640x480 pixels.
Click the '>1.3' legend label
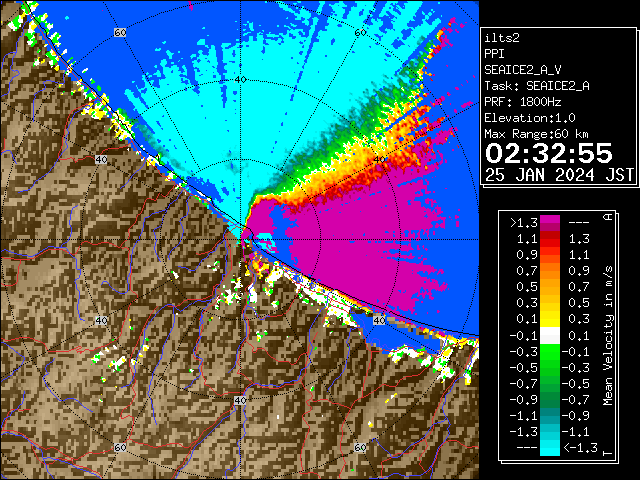[524, 223]
